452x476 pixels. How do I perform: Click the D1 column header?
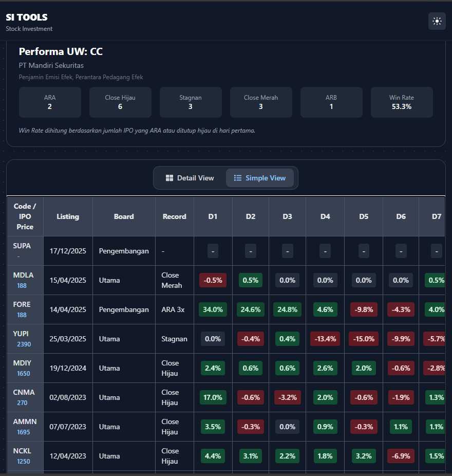[213, 216]
